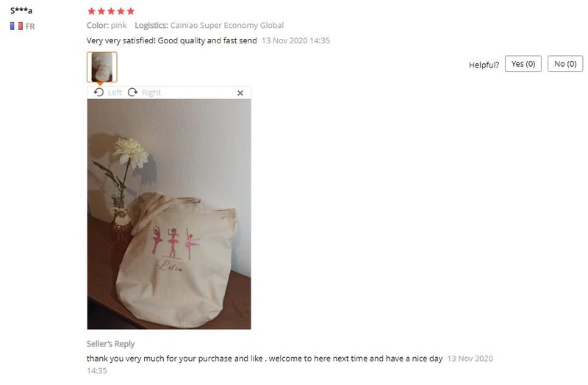Click the 'Right' rotate label
The height and width of the screenshot is (385, 588).
pos(151,93)
